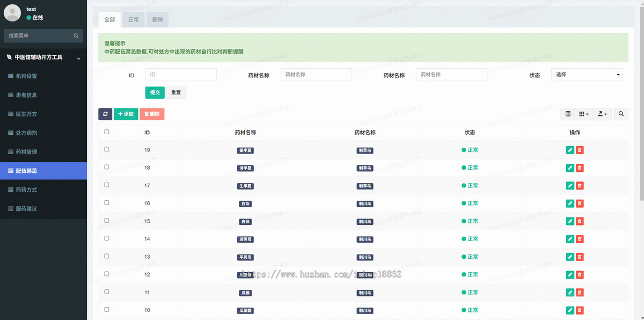The width and height of the screenshot is (644, 320).
Task: Open the 状态 select dropdown
Action: tap(587, 75)
